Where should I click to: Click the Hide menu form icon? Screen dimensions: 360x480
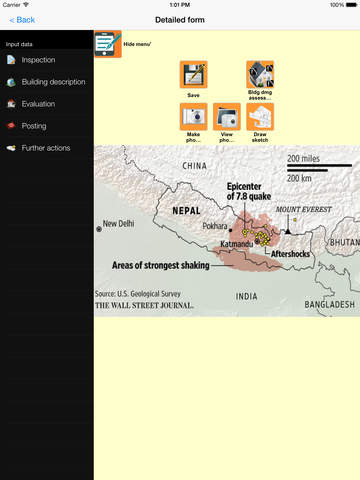tap(108, 44)
